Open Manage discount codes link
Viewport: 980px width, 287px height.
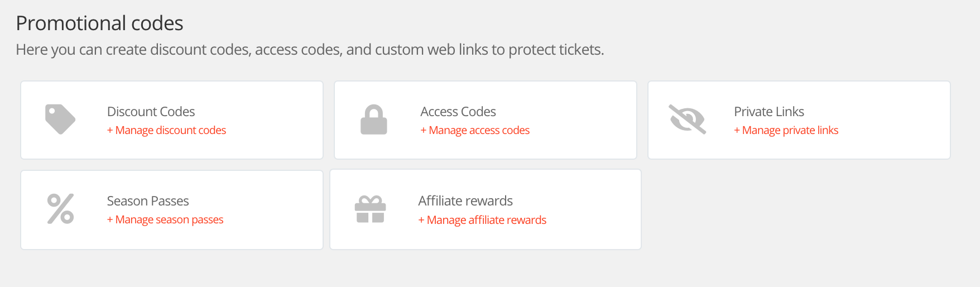coord(166,130)
